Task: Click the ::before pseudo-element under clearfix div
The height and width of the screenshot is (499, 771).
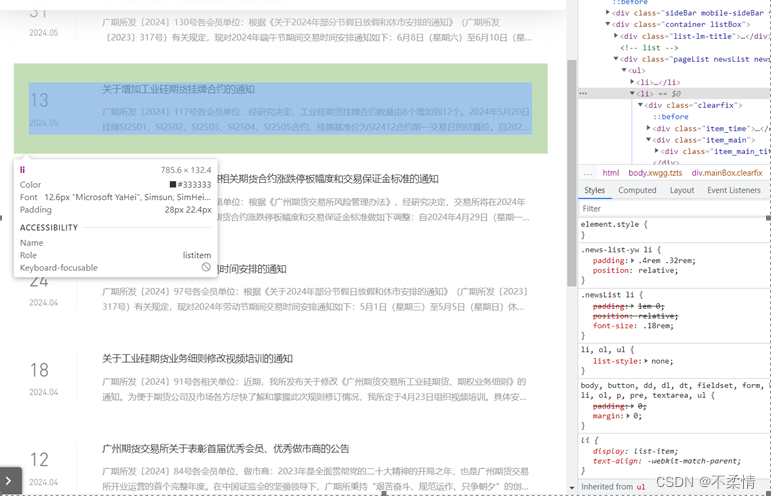Action: coord(671,117)
